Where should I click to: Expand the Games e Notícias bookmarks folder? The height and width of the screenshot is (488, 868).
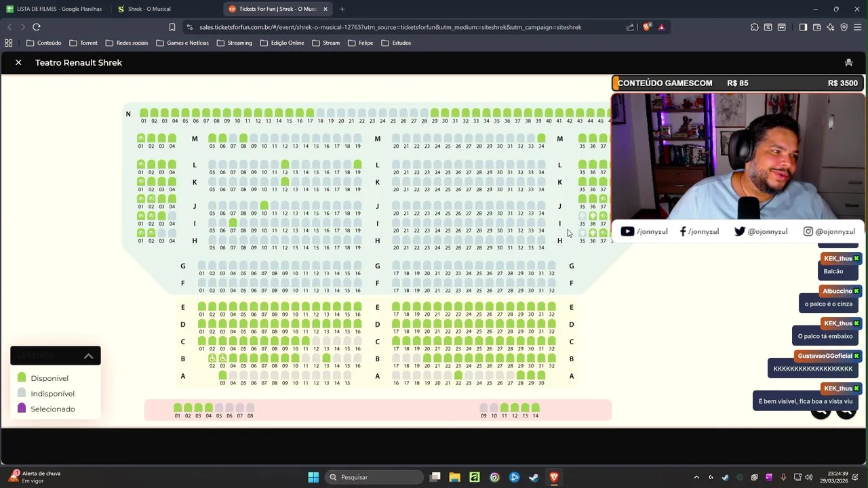182,43
